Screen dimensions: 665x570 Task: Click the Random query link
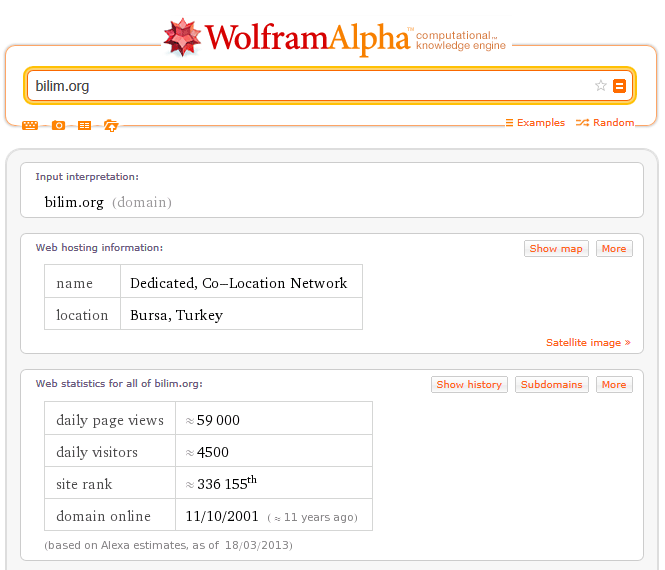click(605, 123)
